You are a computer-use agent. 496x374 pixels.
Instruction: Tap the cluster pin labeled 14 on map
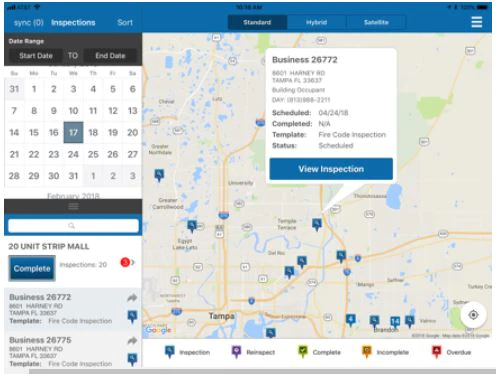pyautogui.click(x=395, y=322)
